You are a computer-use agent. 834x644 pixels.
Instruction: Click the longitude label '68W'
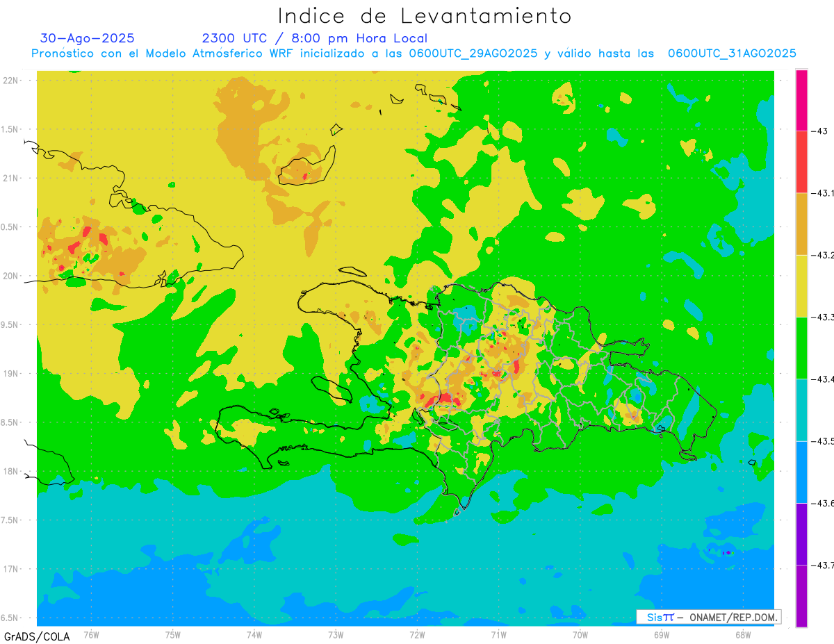tap(743, 634)
